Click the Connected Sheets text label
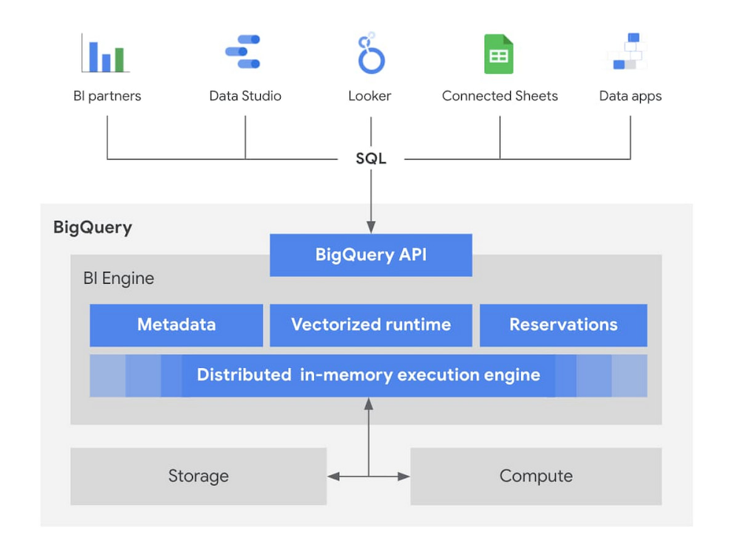 pos(500,96)
